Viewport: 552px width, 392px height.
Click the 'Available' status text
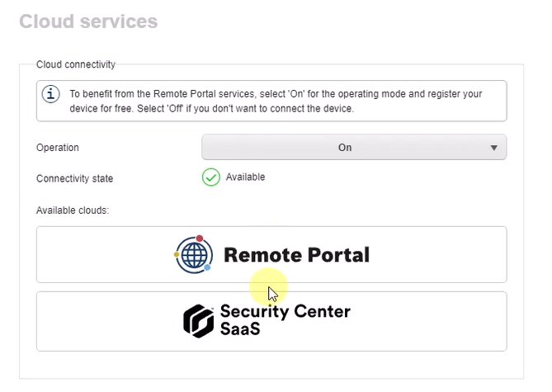tap(245, 177)
